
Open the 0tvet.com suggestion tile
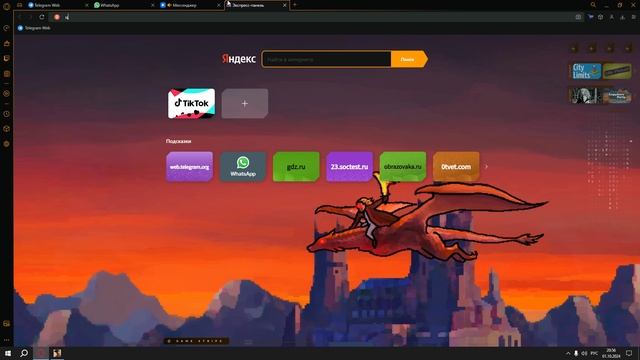pyautogui.click(x=456, y=167)
